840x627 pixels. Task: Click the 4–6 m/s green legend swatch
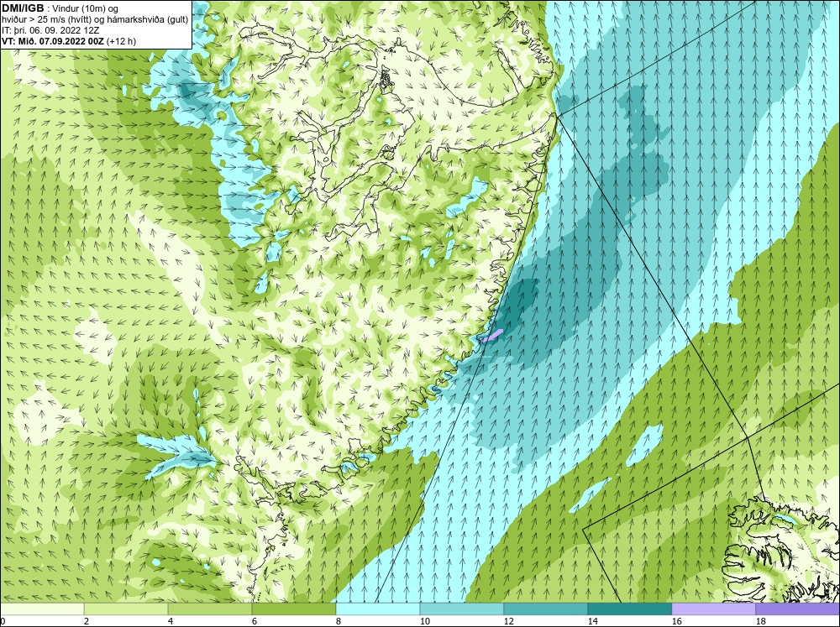tap(209, 609)
